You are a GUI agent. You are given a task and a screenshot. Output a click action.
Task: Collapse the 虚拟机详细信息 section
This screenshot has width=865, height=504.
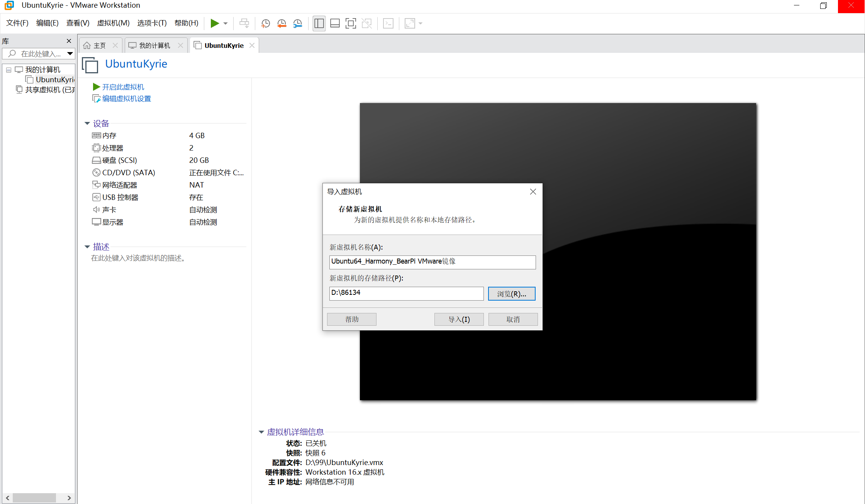click(x=261, y=432)
